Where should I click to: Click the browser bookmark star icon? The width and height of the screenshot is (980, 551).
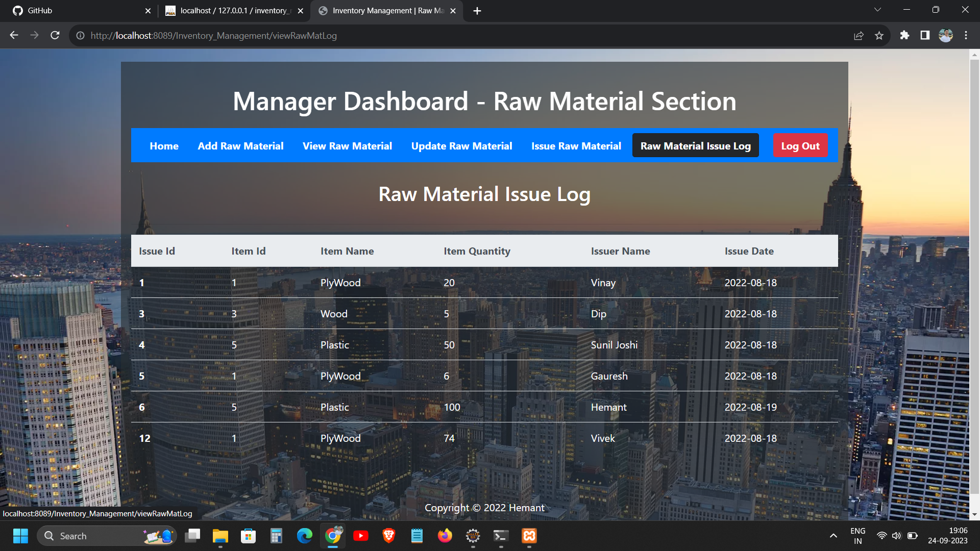pos(879,36)
